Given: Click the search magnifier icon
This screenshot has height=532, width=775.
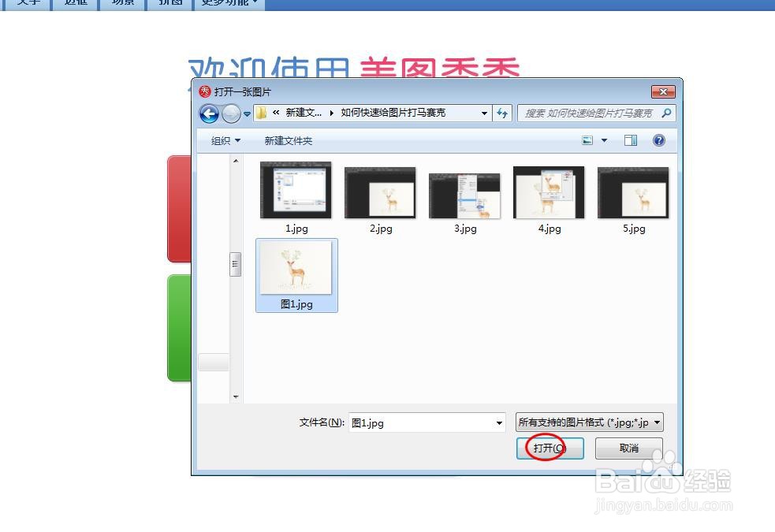Looking at the screenshot, I should 666,113.
